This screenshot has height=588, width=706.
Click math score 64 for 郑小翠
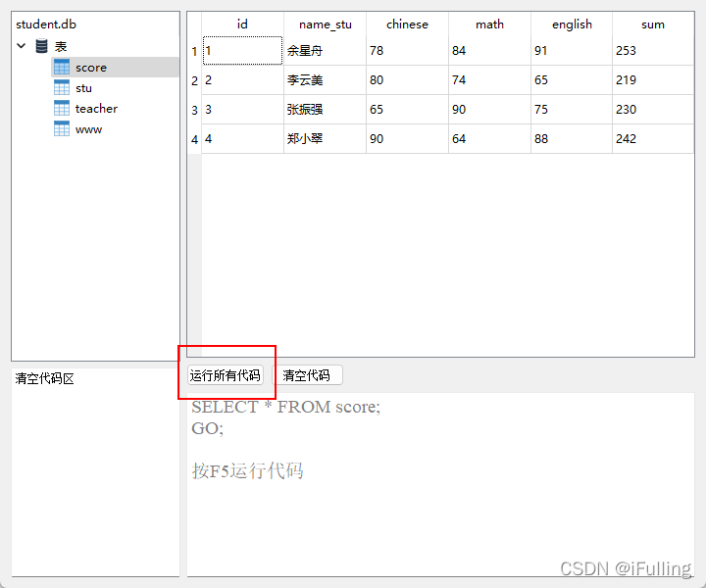489,138
